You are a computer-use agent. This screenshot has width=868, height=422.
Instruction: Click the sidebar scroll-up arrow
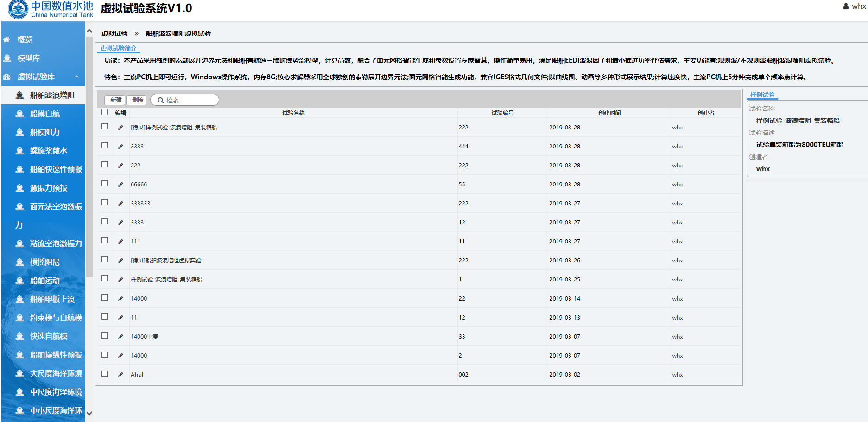pyautogui.click(x=89, y=31)
